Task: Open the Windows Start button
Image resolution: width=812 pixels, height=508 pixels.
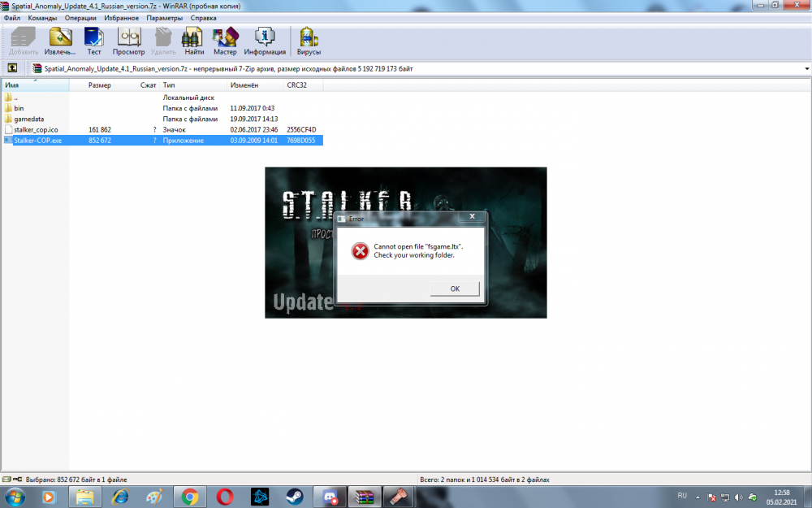Action: pyautogui.click(x=14, y=497)
